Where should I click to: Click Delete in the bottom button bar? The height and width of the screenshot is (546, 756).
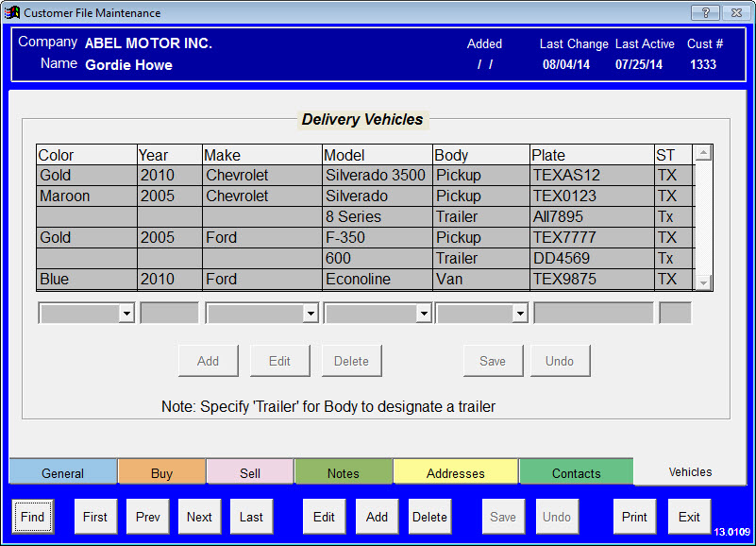[x=430, y=517]
